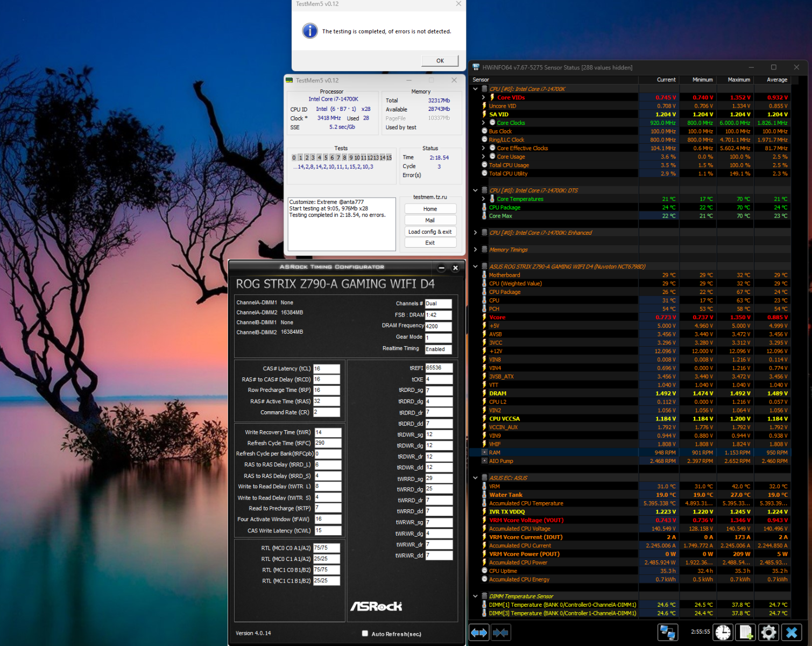Expand Core Clocks row
Image resolution: width=812 pixels, height=646 pixels.
[x=483, y=123]
